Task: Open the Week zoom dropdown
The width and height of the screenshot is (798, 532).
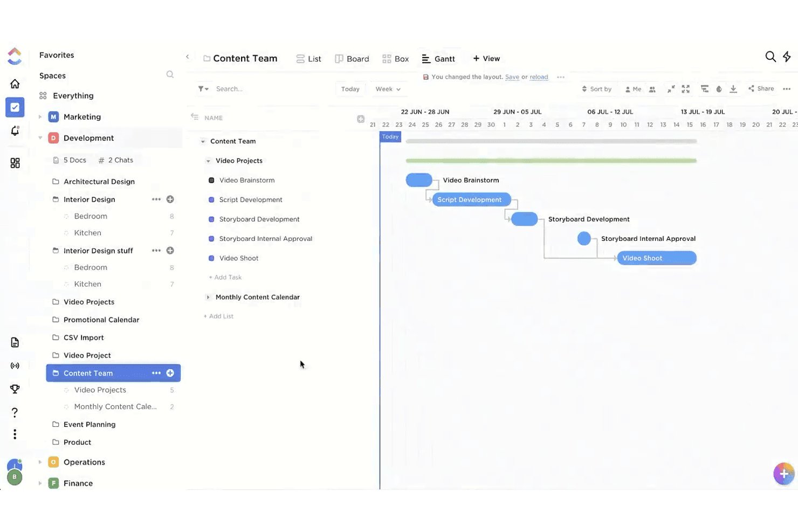Action: pyautogui.click(x=388, y=89)
